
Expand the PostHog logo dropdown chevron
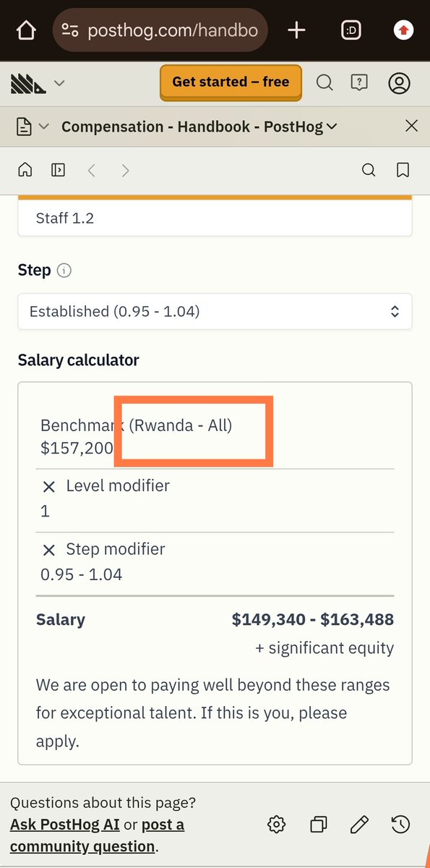pyautogui.click(x=59, y=83)
